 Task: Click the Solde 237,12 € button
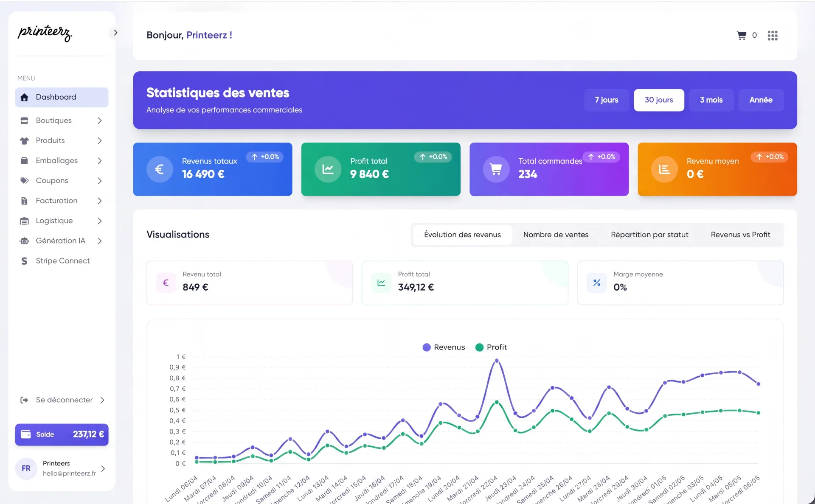point(62,434)
